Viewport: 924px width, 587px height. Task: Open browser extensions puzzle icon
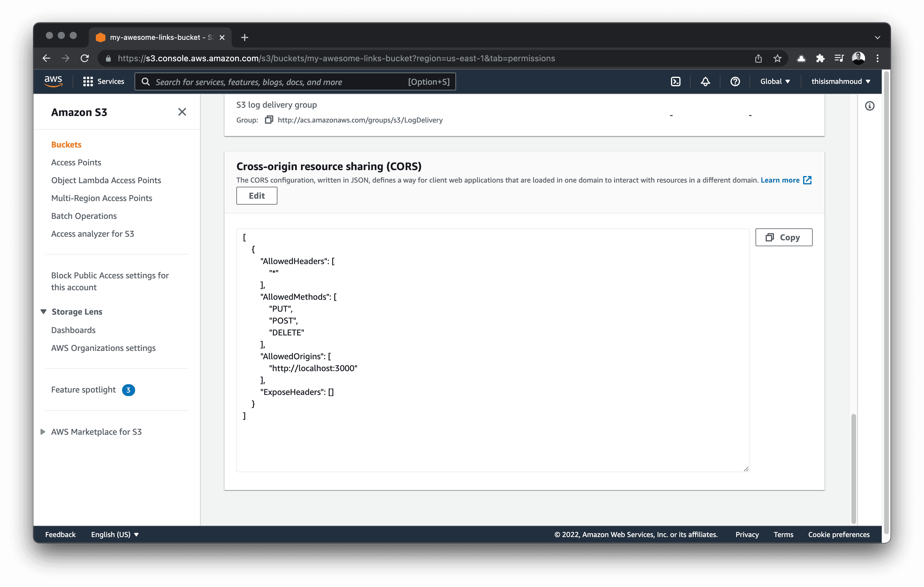(820, 58)
